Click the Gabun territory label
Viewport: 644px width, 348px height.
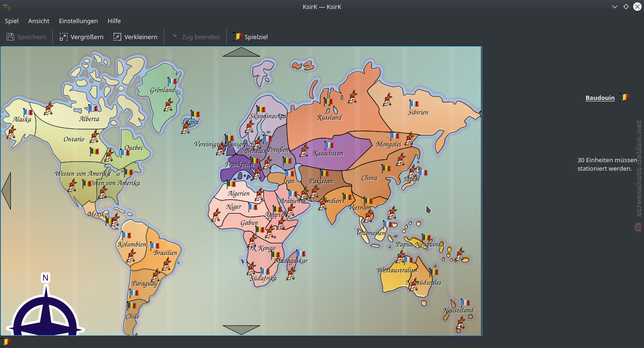[x=249, y=223]
